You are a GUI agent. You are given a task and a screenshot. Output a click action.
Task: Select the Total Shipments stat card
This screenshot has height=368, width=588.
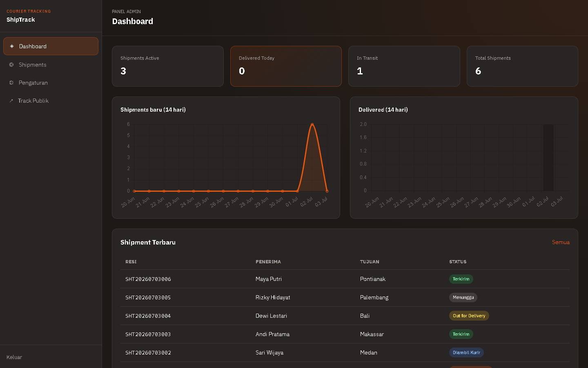pos(522,66)
